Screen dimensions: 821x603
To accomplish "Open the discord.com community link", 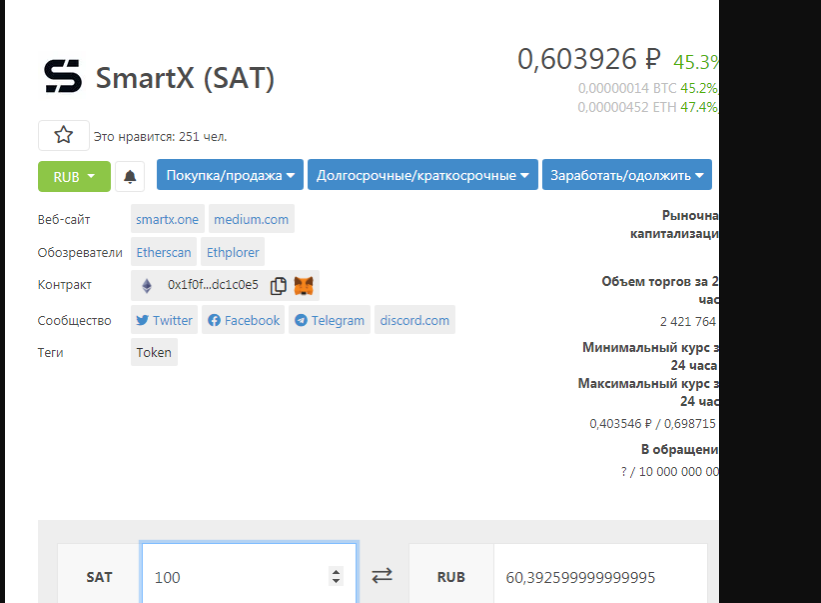I will coord(415,320).
